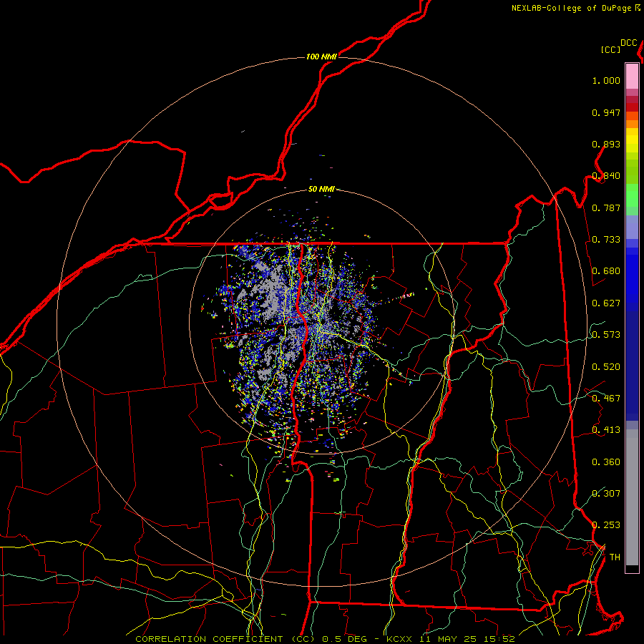Click the 1.000 value on the color scale
Screen dimensions: 644x644
coord(606,81)
